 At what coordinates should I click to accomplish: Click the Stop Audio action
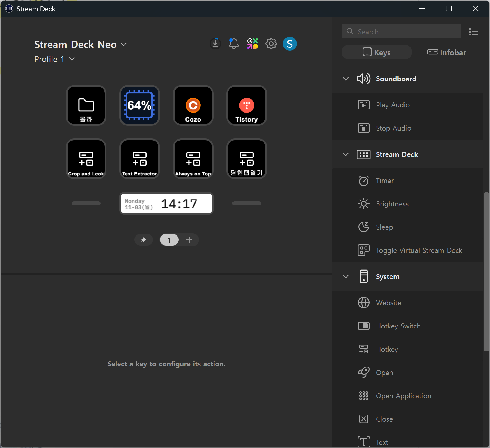click(407, 128)
